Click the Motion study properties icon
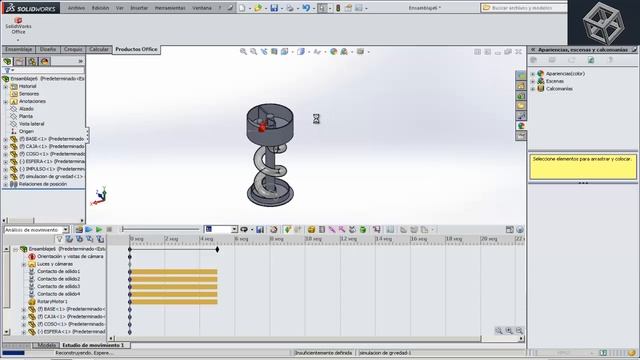 point(391,230)
